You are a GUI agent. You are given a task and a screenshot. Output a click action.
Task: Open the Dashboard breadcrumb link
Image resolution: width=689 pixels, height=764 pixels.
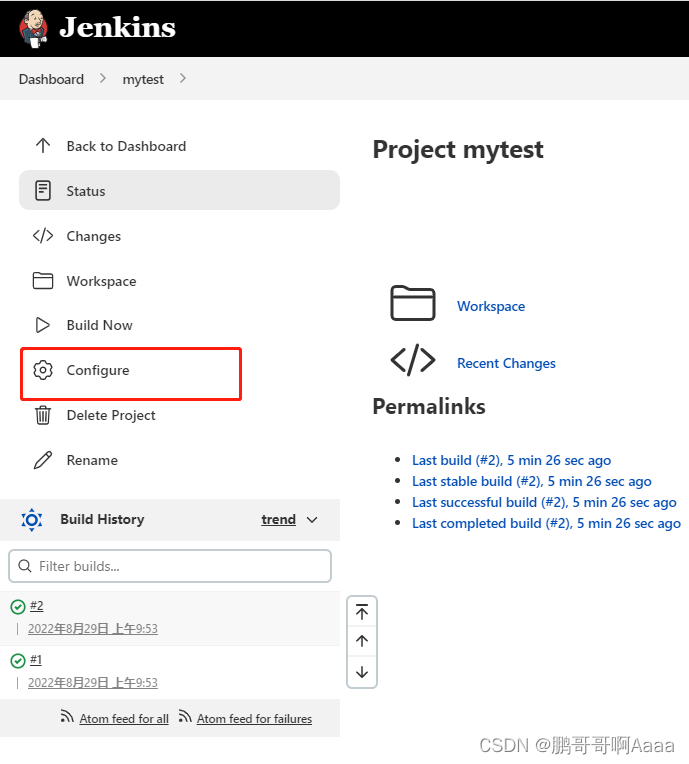[x=51, y=79]
